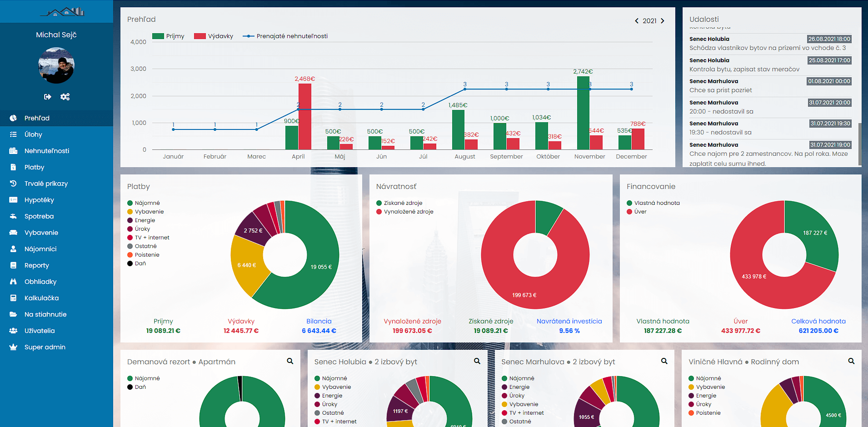
Task: Click the 433 978 € Financovanie donut segment
Action: pyautogui.click(x=754, y=276)
